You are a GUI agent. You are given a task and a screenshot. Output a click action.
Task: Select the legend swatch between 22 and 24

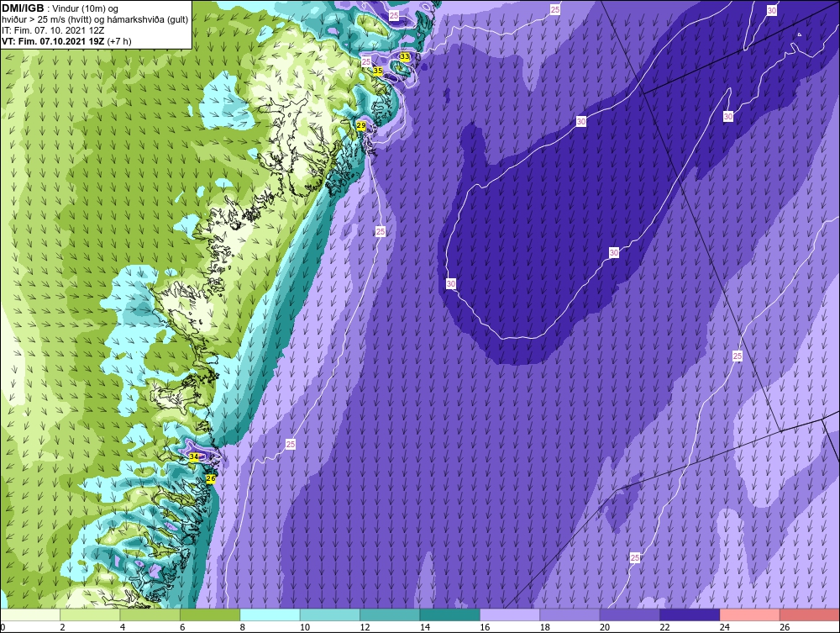690,615
